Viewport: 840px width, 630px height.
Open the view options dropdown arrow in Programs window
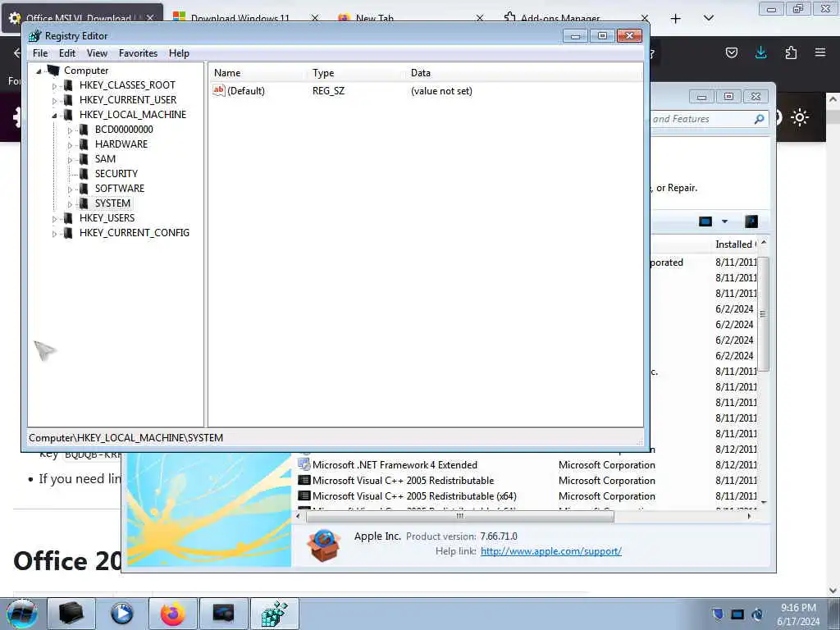click(724, 221)
